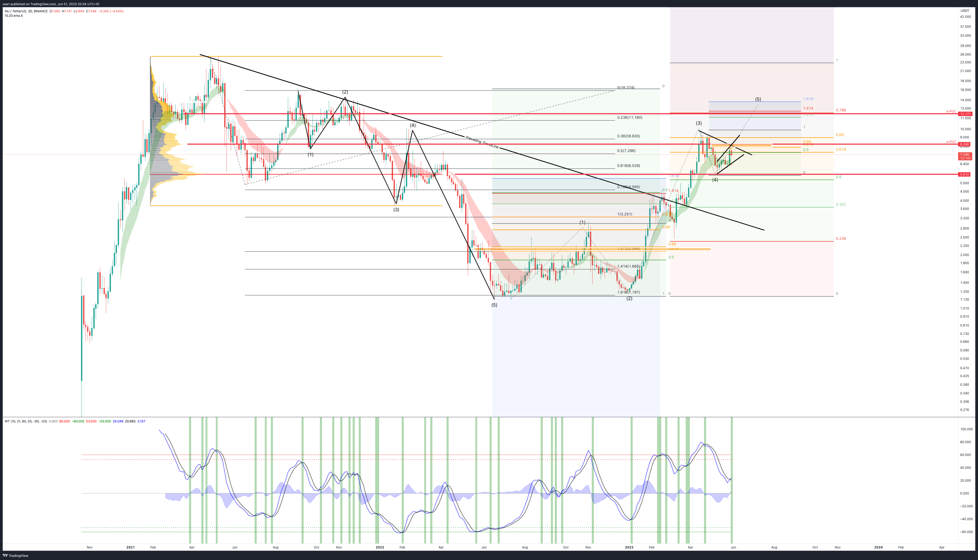Click the H7.747 high value
This screenshot has height=560, width=978.
pos(67,11)
